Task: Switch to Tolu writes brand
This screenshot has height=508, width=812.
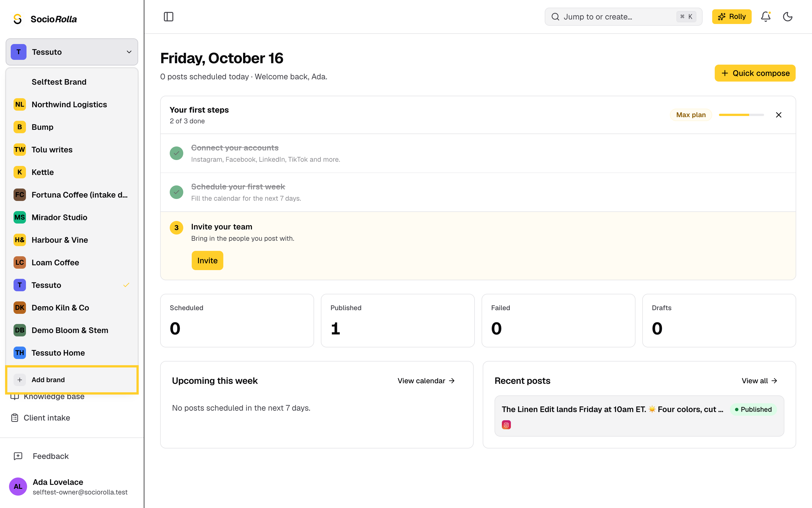Action: coord(72,150)
